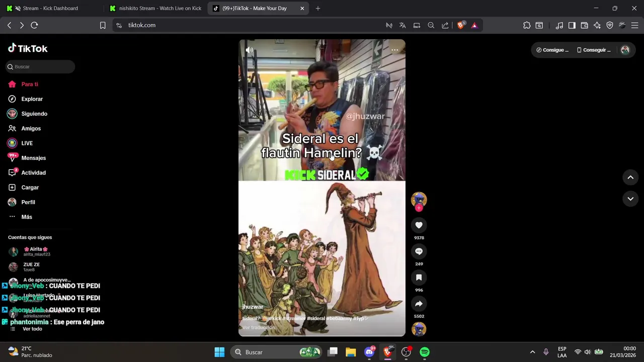Switch to the Stream - Kick Dashboard tab

coord(50,8)
